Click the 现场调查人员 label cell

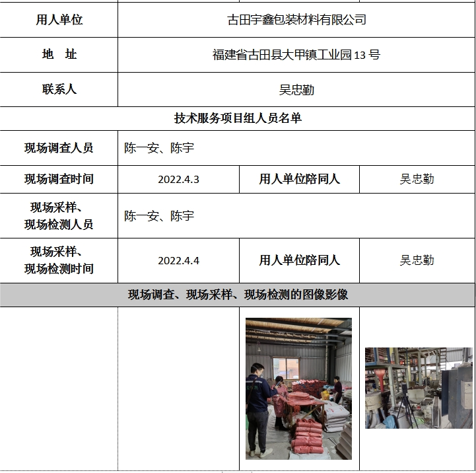click(x=59, y=148)
